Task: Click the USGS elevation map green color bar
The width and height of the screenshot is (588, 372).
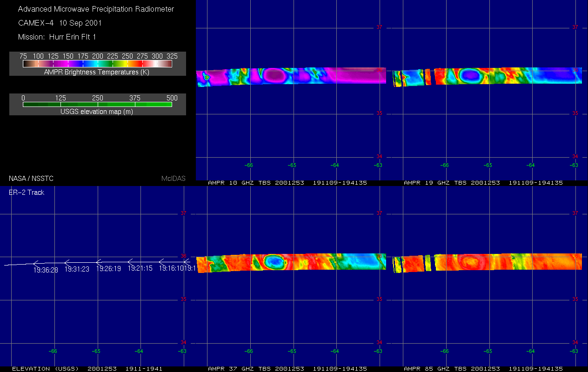Action: tap(98, 105)
